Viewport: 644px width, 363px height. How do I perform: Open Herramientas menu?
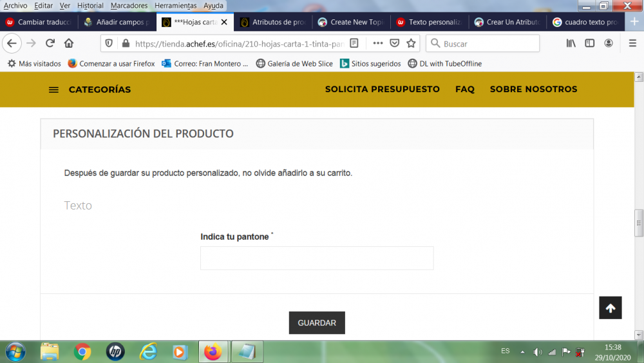175,6
